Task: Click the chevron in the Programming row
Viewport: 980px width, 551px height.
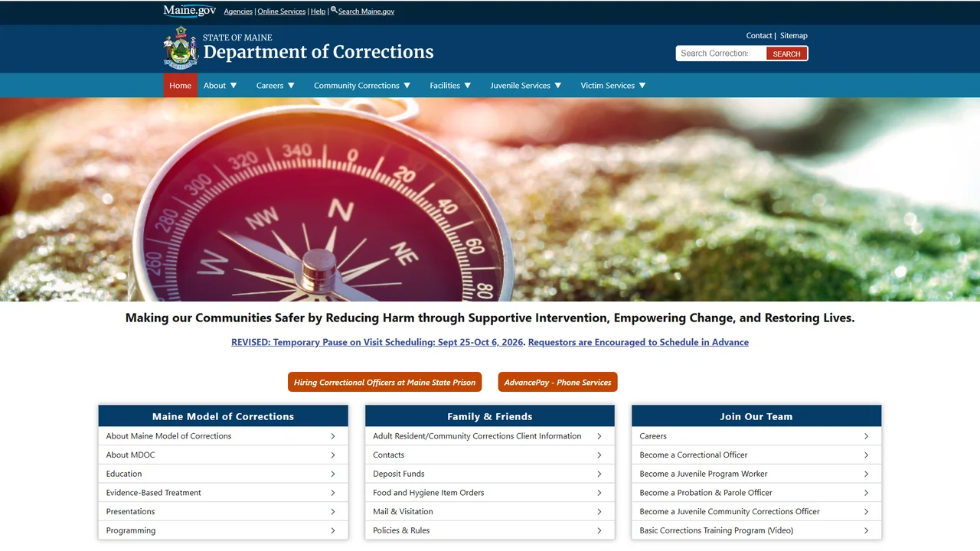Action: (x=333, y=530)
